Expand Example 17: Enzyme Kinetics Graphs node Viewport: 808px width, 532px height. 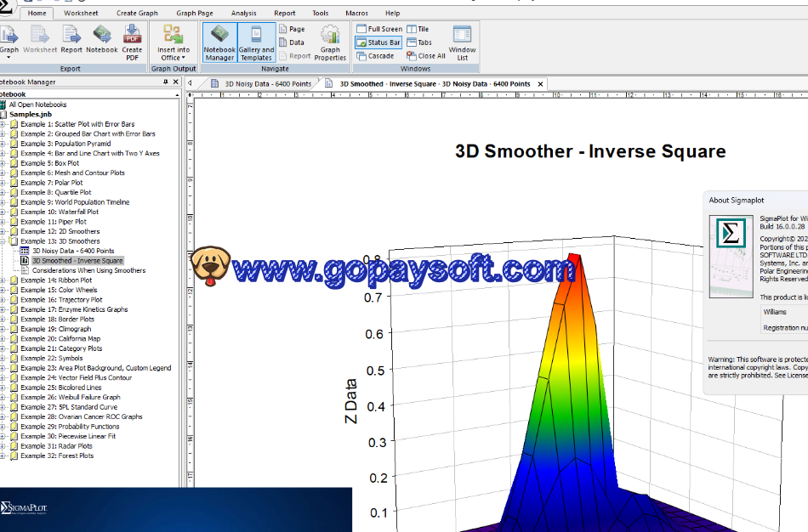click(3, 309)
